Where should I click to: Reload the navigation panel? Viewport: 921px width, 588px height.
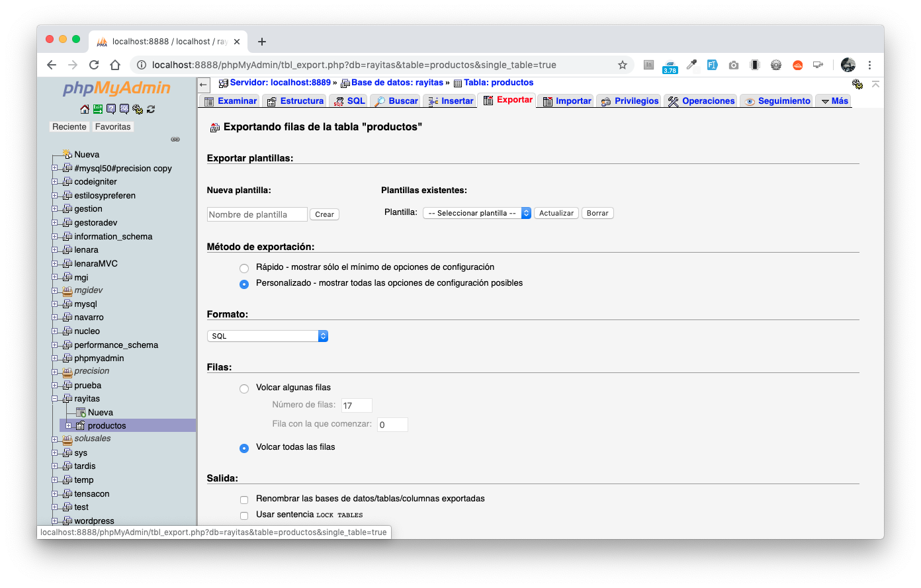pyautogui.click(x=151, y=109)
